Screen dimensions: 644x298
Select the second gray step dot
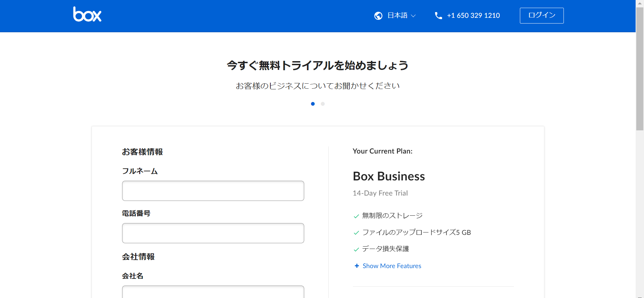click(323, 104)
